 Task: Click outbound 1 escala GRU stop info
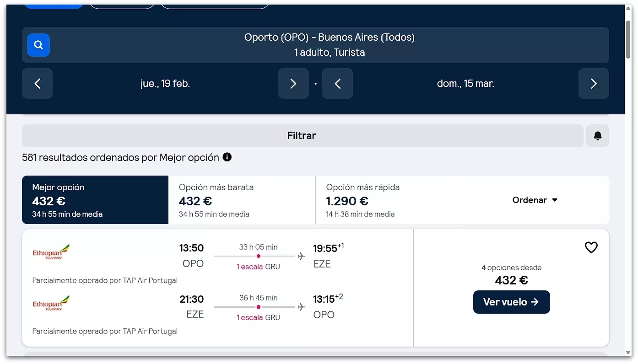[258, 267]
